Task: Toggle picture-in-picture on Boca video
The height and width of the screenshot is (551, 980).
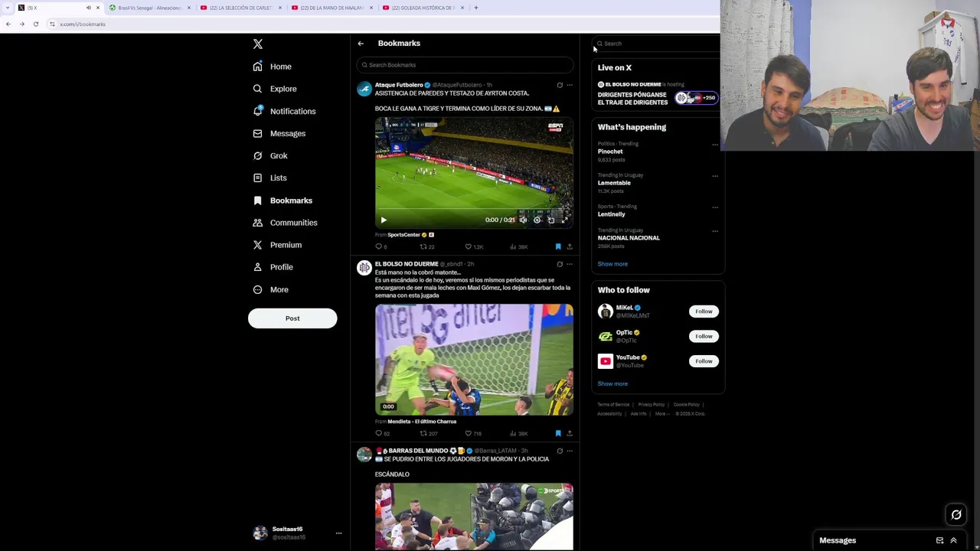Action: (550, 220)
